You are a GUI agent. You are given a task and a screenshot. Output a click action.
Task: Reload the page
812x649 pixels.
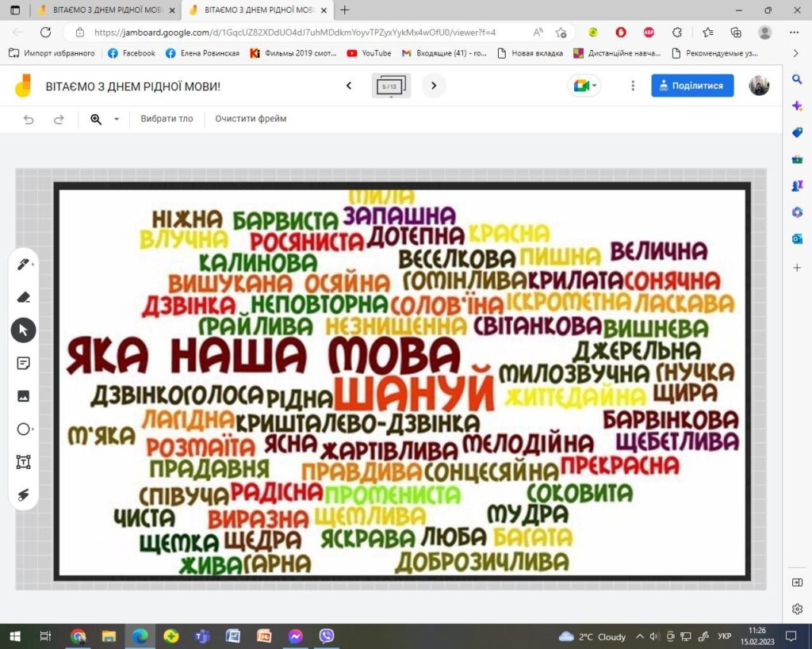tap(45, 32)
